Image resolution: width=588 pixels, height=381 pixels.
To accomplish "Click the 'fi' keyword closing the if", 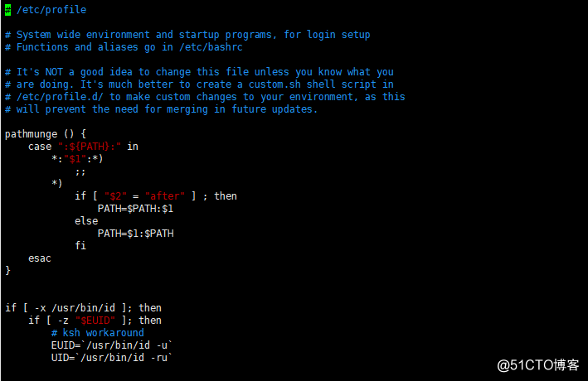I will coord(80,246).
